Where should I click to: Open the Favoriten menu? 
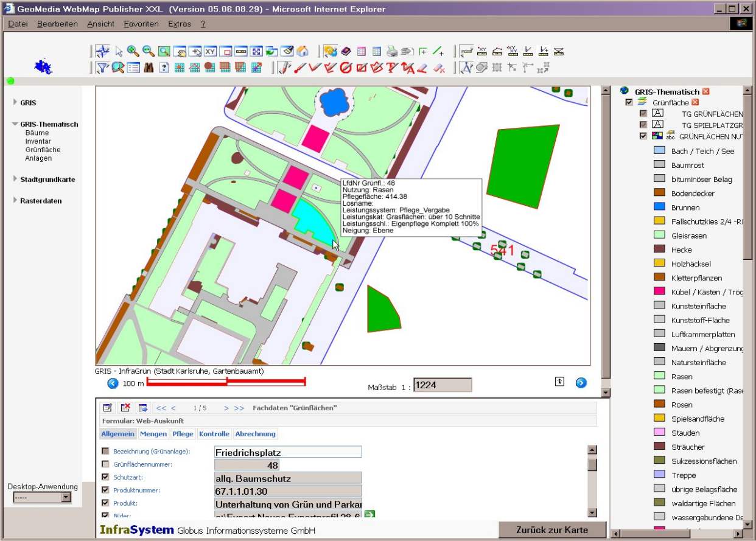pos(141,24)
